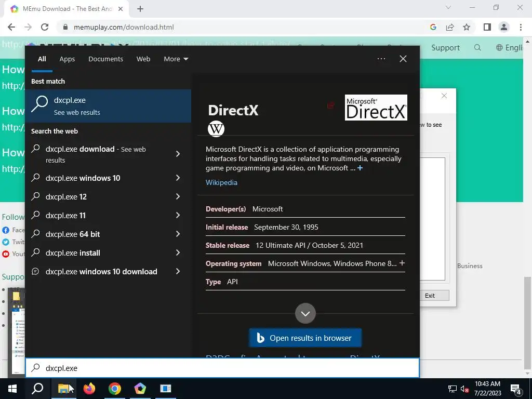The height and width of the screenshot is (399, 532).
Task: Click the 'dxcpl.exe windows 10 download' text
Action: pyautogui.click(x=101, y=271)
